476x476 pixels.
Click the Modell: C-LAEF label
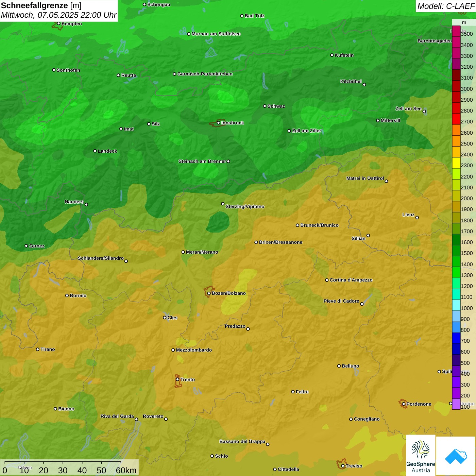coord(446,6)
